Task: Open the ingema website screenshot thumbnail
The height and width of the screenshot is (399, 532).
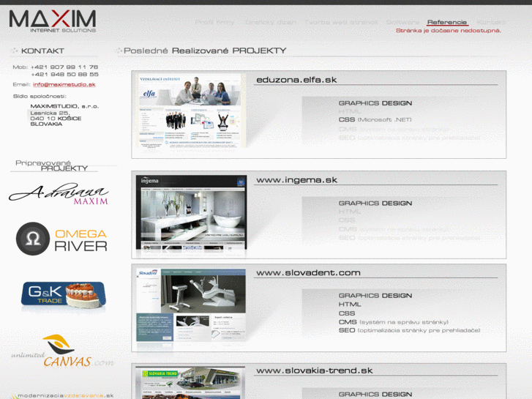Action: tap(191, 212)
